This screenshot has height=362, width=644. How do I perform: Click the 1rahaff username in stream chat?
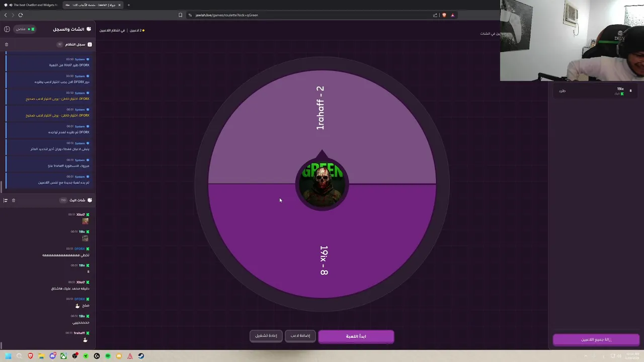point(79,333)
